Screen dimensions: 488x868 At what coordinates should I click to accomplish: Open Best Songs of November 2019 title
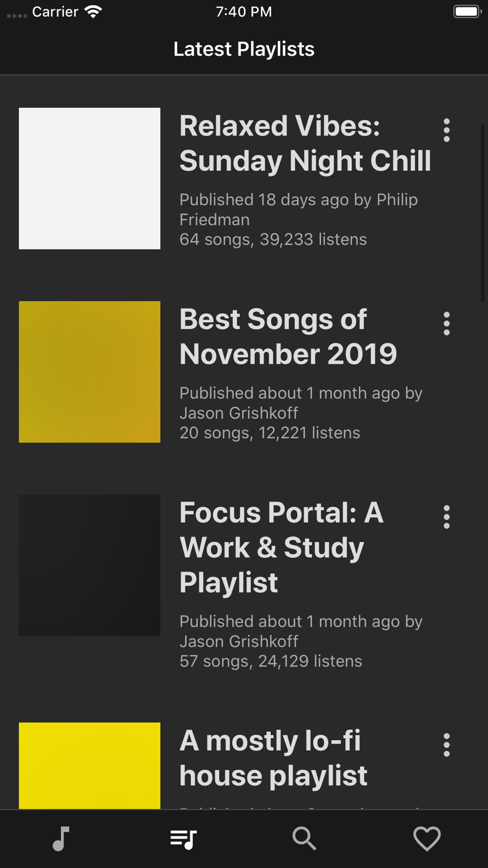(288, 337)
